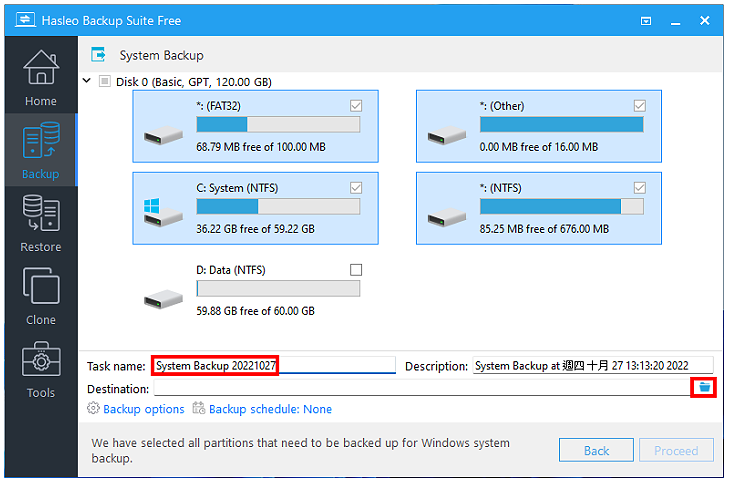Click the Proceed button
Viewport: 730px width, 483px height.
[x=676, y=450]
